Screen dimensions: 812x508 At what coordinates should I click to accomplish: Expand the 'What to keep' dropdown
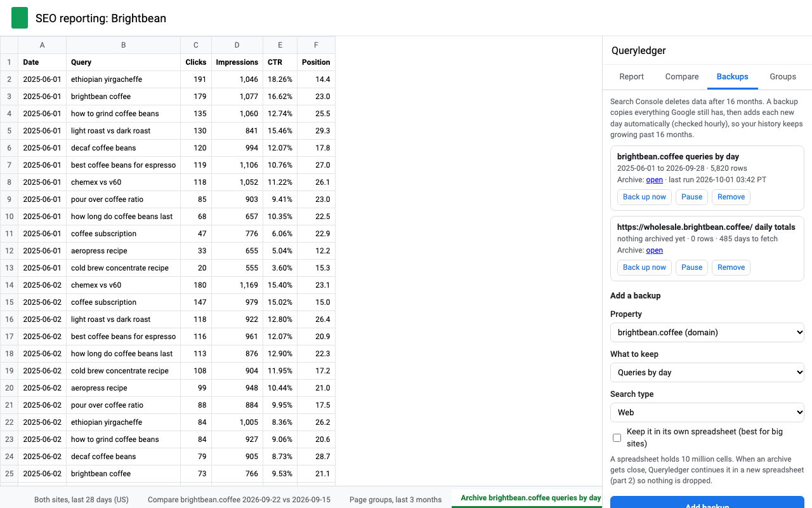707,372
